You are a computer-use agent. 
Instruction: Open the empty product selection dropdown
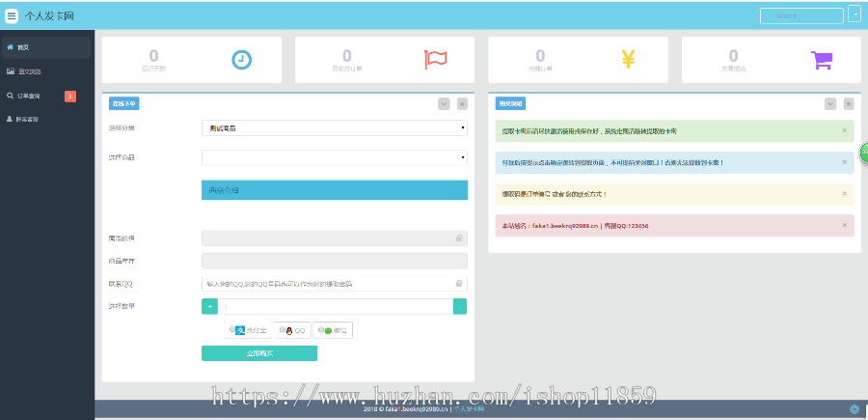(x=335, y=157)
